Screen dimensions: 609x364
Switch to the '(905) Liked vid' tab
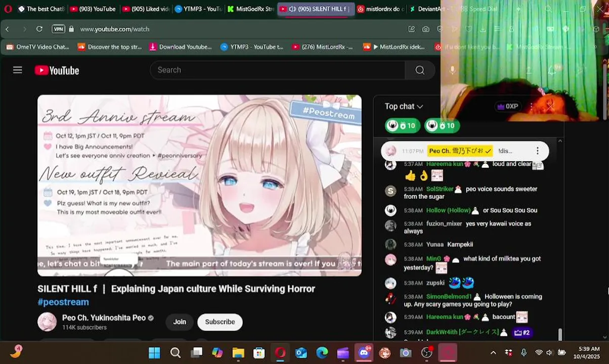click(x=145, y=9)
